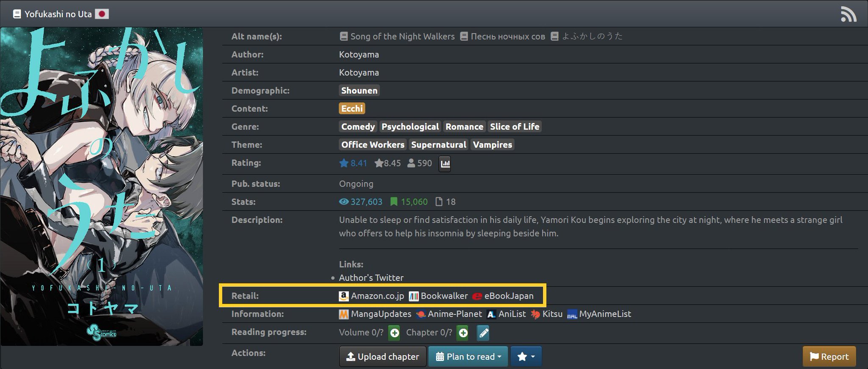Click the bookmark follows count 15,060
The image size is (868, 369).
(x=409, y=202)
